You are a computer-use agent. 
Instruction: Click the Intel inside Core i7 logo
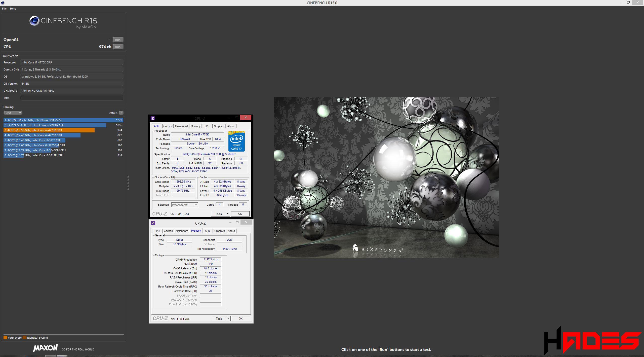click(236, 141)
